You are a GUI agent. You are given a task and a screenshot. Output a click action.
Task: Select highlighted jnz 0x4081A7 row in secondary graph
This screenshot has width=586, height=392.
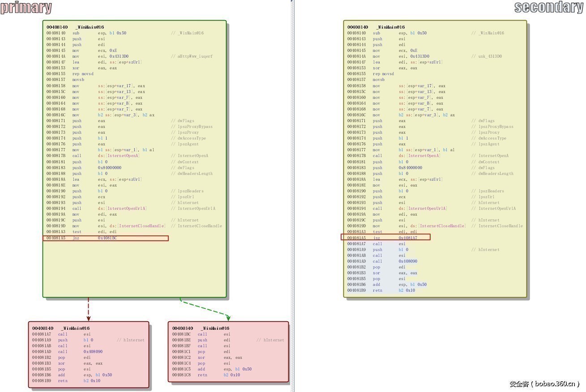tap(385, 238)
